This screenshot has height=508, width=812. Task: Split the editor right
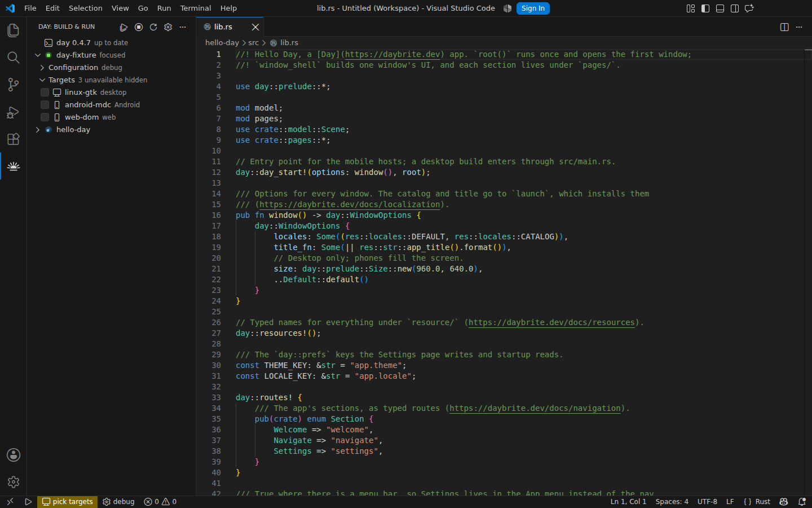[784, 27]
